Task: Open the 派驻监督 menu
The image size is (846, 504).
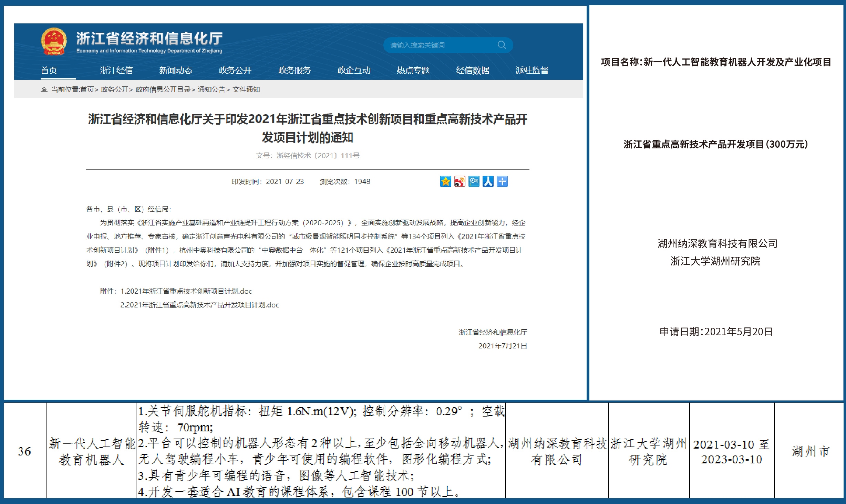Action: click(x=532, y=70)
